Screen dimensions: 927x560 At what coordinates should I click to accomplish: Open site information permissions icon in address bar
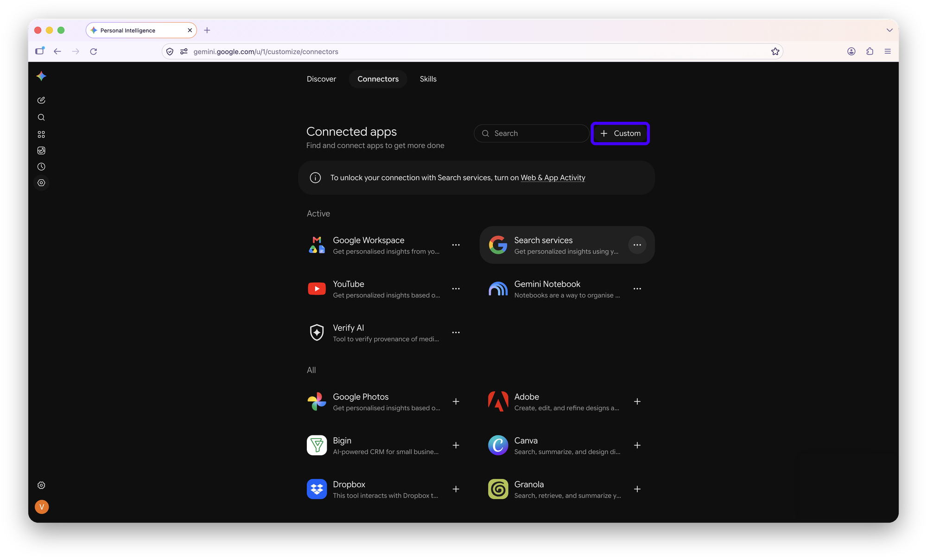(x=184, y=51)
